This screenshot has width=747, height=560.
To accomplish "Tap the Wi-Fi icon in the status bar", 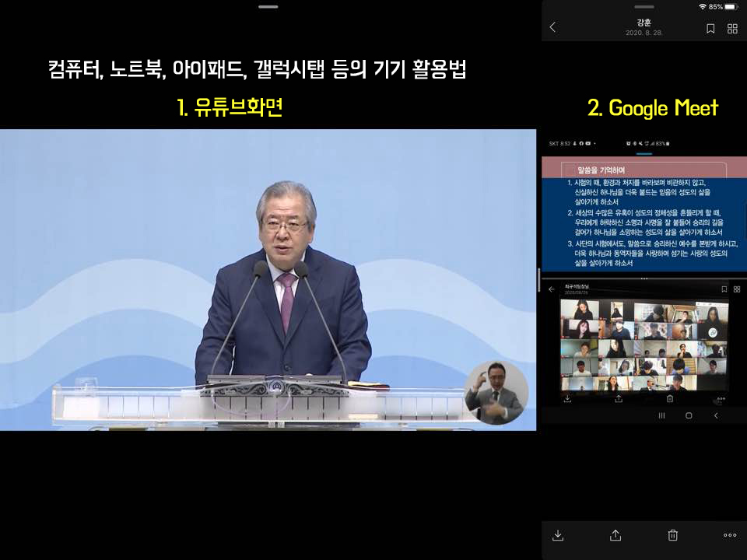I will [703, 7].
